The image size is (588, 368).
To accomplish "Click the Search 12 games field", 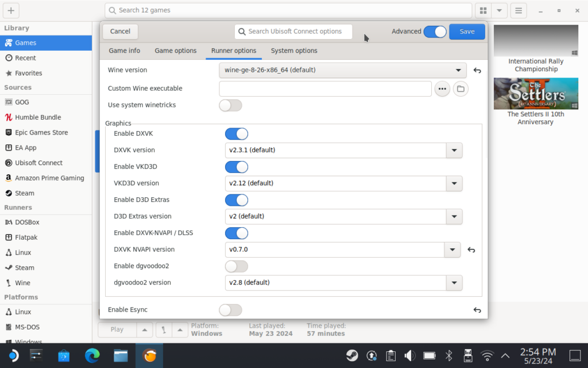I will click(x=288, y=10).
